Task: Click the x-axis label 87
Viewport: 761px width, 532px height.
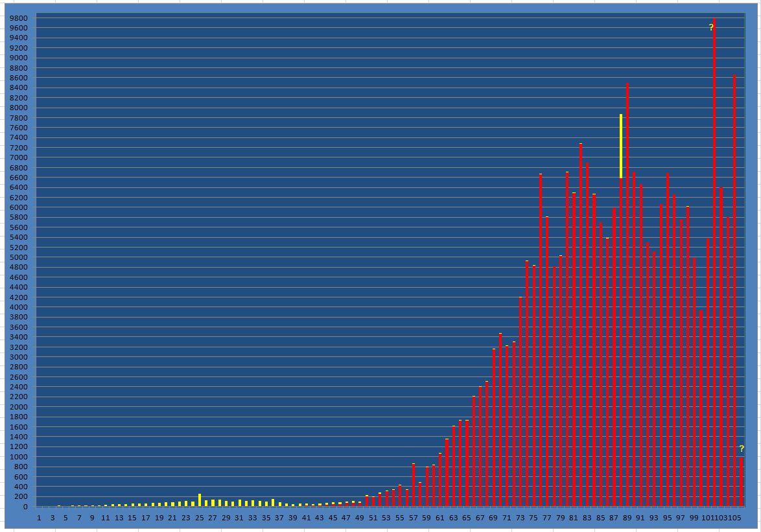Action: pyautogui.click(x=614, y=518)
